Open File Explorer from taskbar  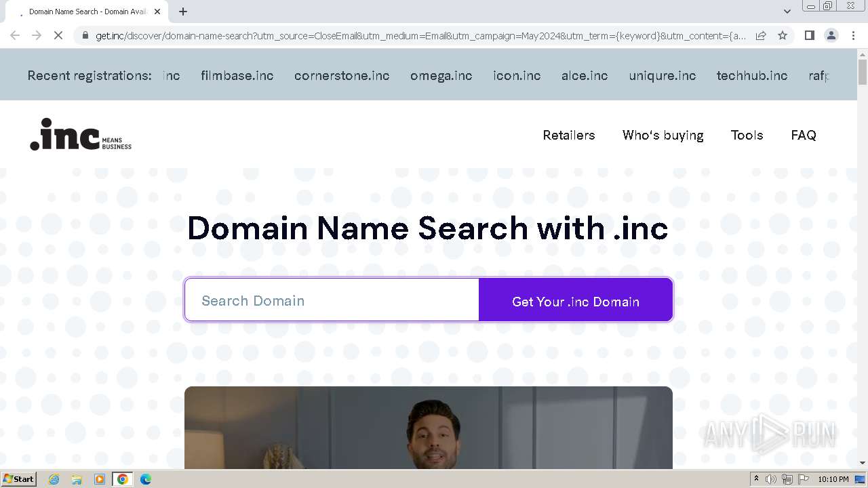point(77,479)
